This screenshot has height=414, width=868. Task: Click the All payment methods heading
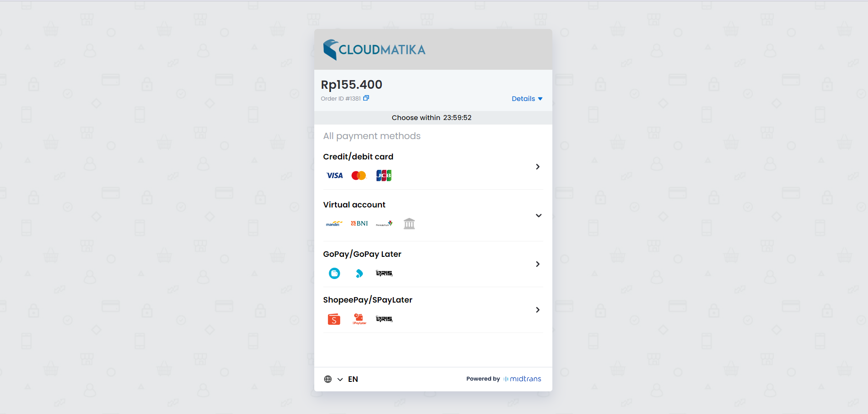(372, 136)
